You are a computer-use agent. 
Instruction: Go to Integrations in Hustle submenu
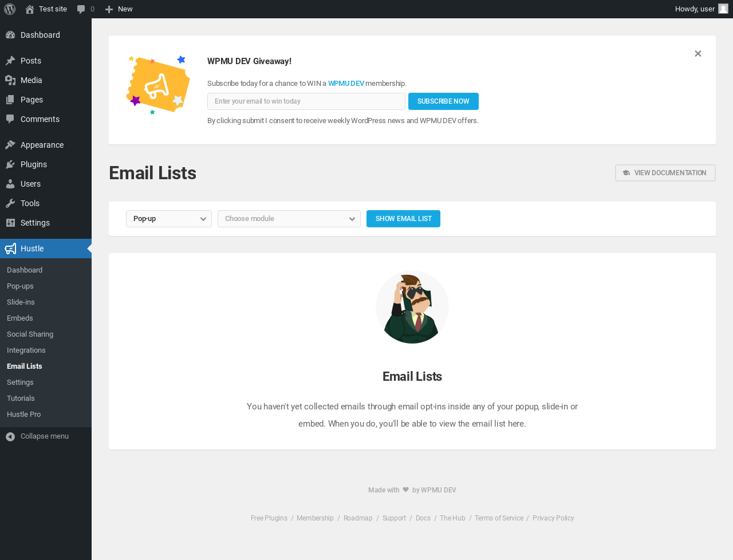pos(26,350)
